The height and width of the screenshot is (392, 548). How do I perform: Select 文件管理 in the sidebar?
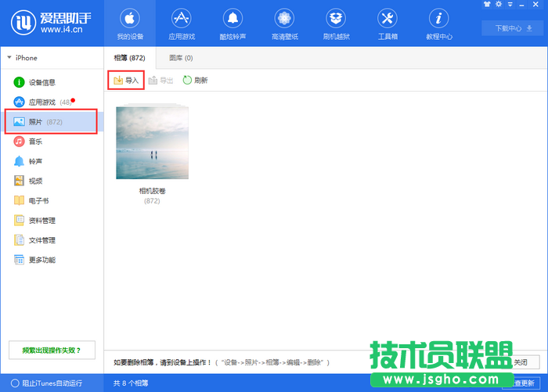[x=52, y=240]
